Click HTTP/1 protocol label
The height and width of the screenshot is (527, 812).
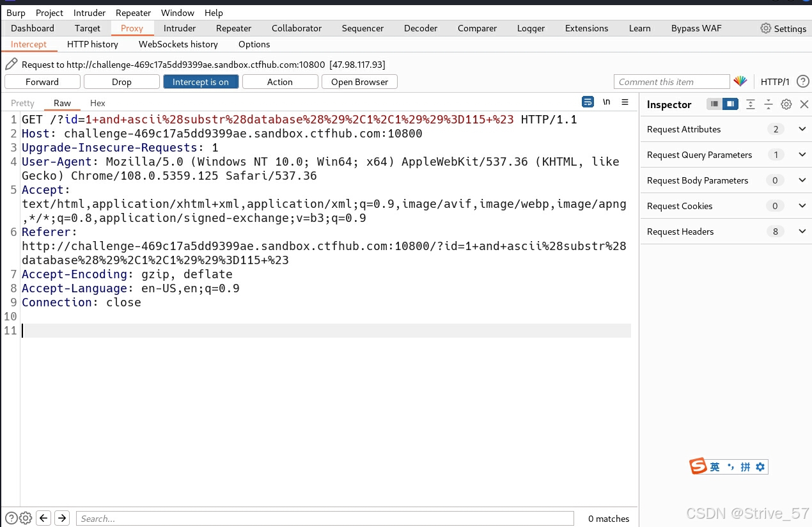click(775, 82)
